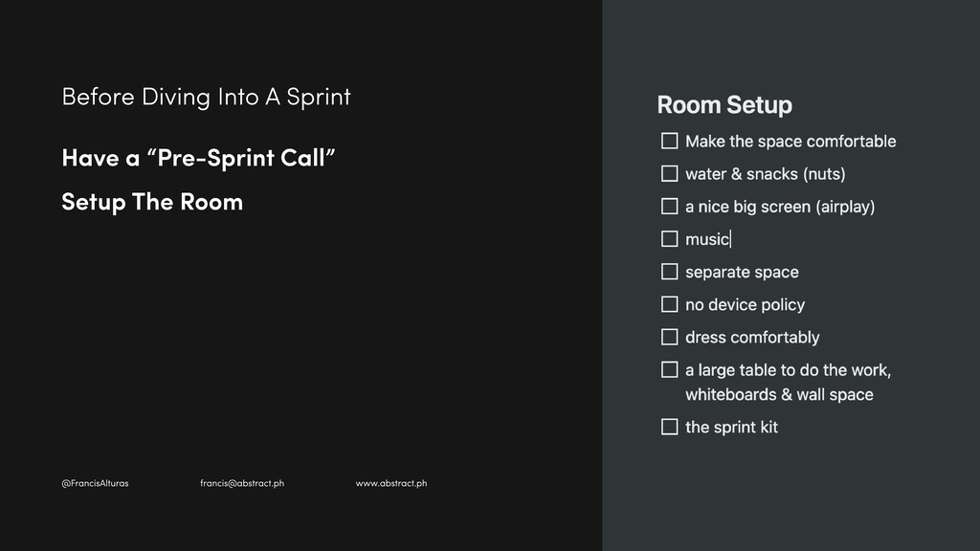Image resolution: width=980 pixels, height=551 pixels.
Task: Click the 'Room Setup' heading
Action: (724, 105)
